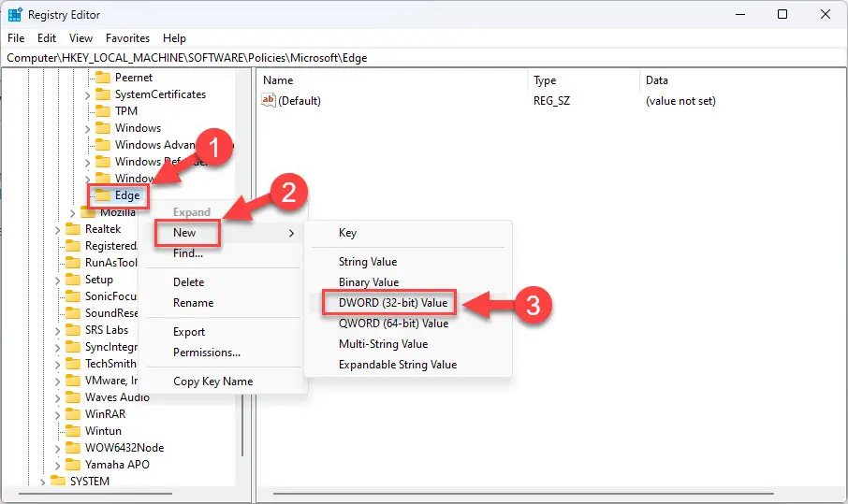The image size is (848, 504).
Task: Select the Mozilla key
Action: [x=117, y=211]
